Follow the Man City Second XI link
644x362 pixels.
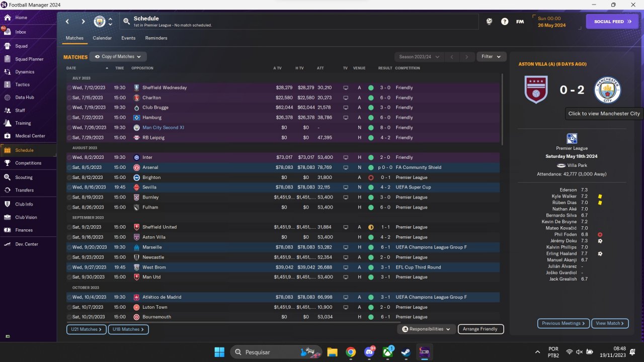click(x=163, y=128)
